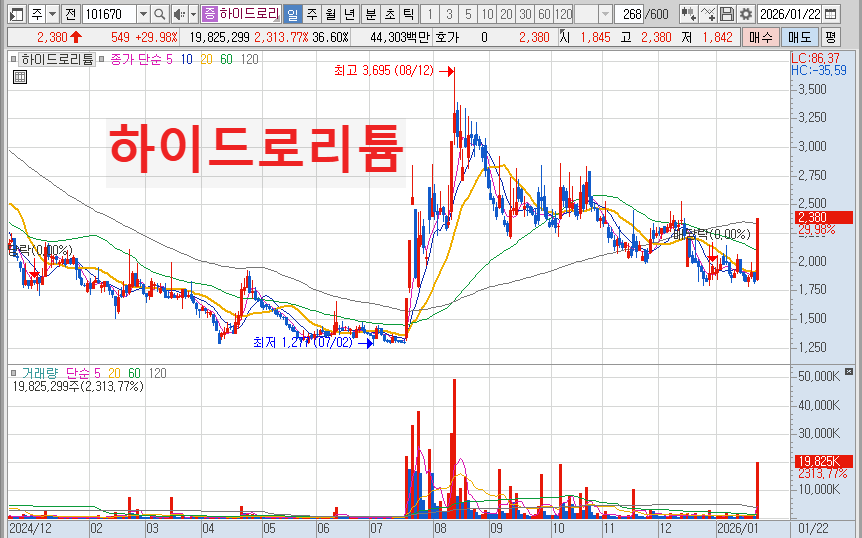Click the 하이드로리튬 chart legend label
Screen dimensions: 862x538
pos(57,59)
